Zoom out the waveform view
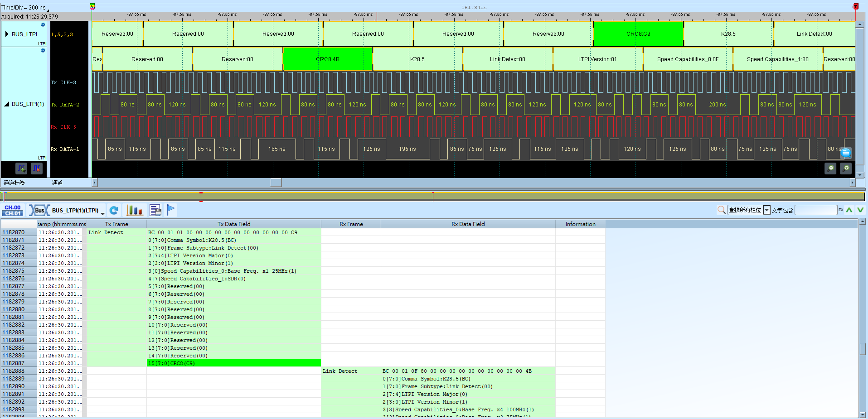Screen dimensions: 868x419 pyautogui.click(x=830, y=169)
